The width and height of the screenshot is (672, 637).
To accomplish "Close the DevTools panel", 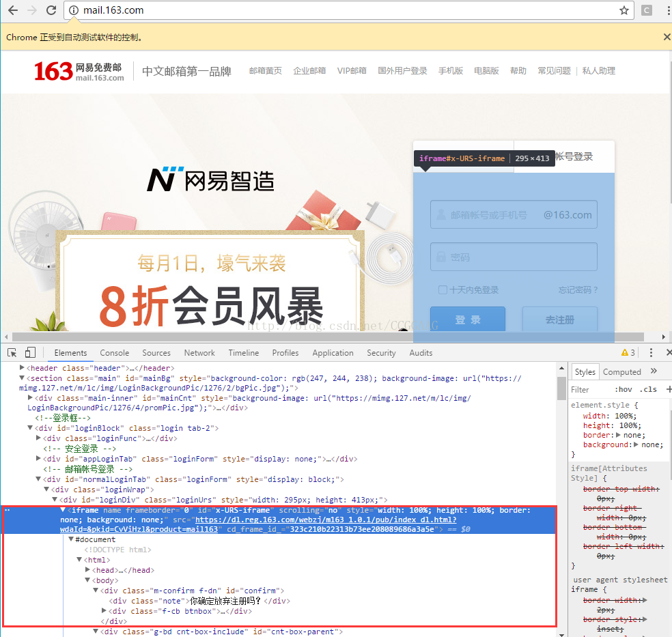I will [x=668, y=352].
